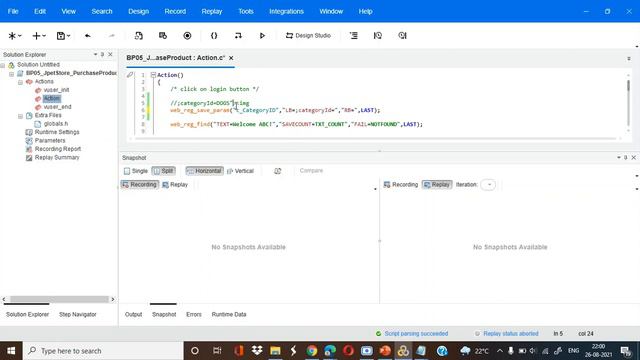Image resolution: width=640 pixels, height=360 pixels.
Task: Open the Record menu
Action: point(175,11)
